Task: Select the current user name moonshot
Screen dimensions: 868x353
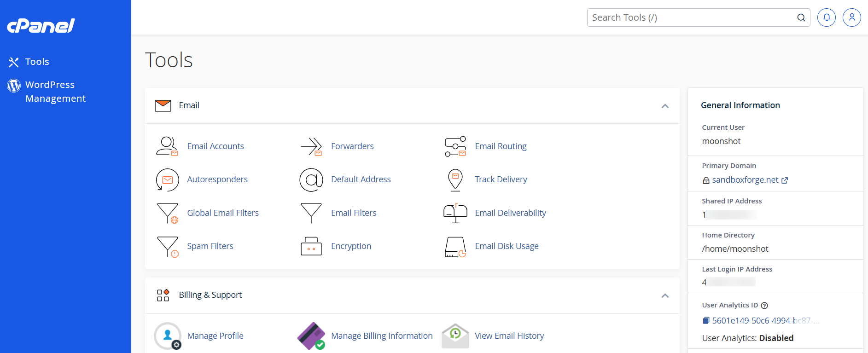Action: tap(721, 141)
